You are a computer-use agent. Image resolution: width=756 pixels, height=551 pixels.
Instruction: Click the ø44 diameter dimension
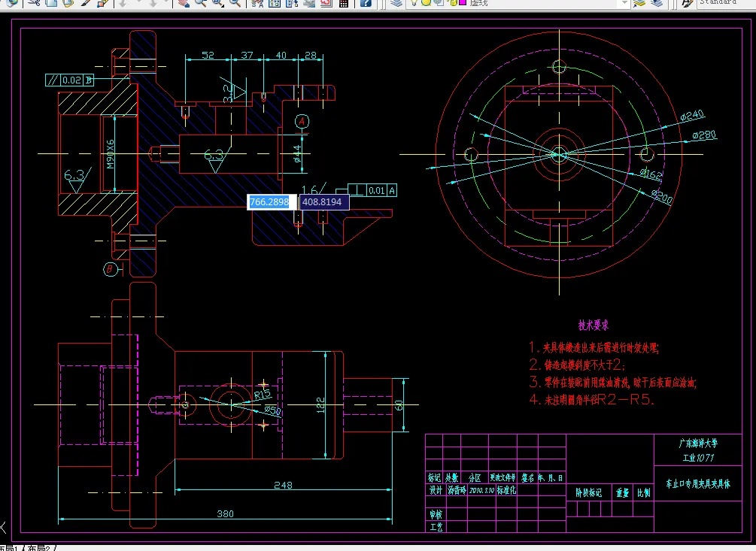coord(297,154)
